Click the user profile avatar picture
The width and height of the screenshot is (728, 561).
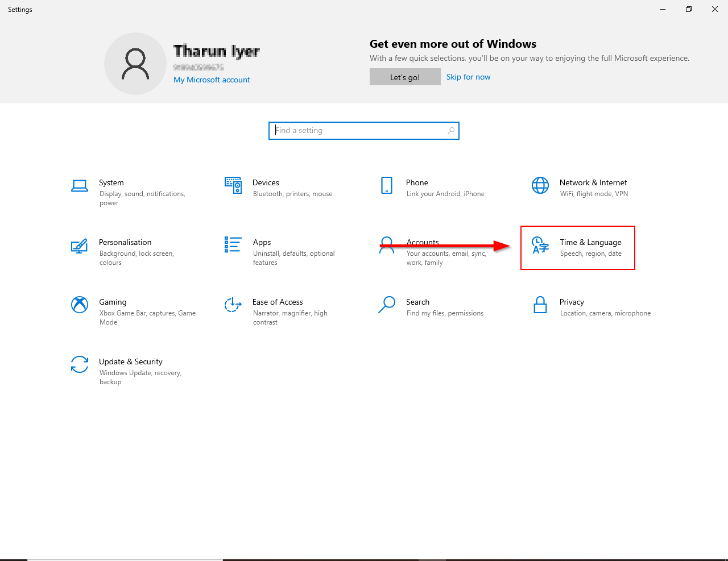tap(135, 64)
